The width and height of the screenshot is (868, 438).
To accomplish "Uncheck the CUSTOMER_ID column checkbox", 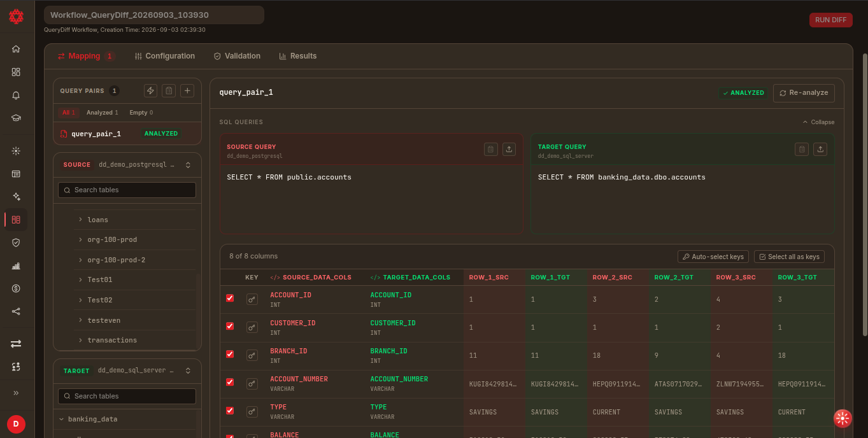I will click(230, 326).
